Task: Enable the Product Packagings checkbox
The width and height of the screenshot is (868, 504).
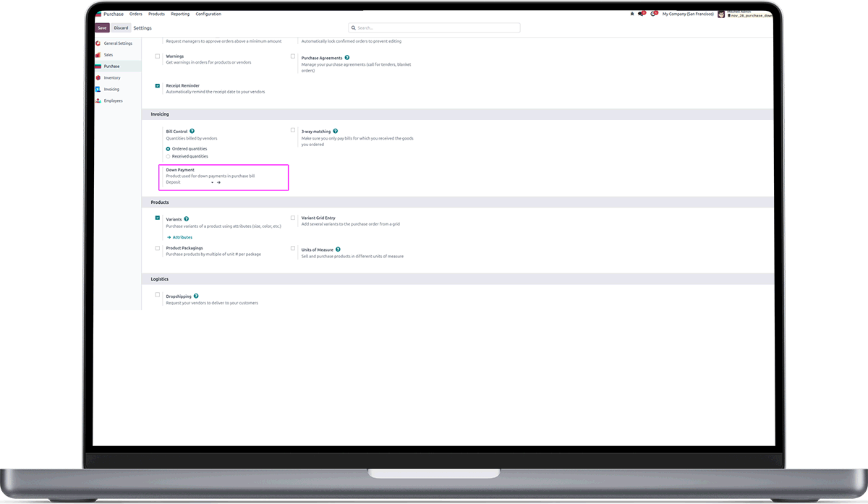Action: (x=158, y=248)
